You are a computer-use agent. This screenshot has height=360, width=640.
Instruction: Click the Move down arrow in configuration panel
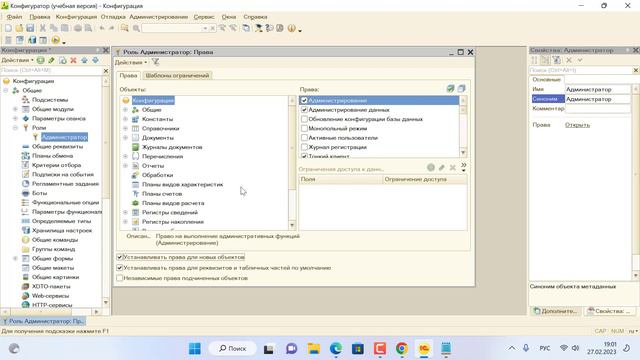pos(96,60)
